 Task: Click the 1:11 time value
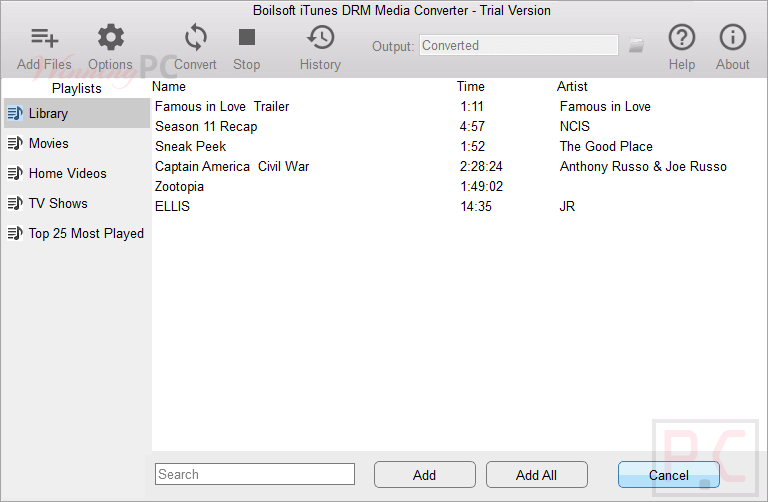click(x=472, y=106)
